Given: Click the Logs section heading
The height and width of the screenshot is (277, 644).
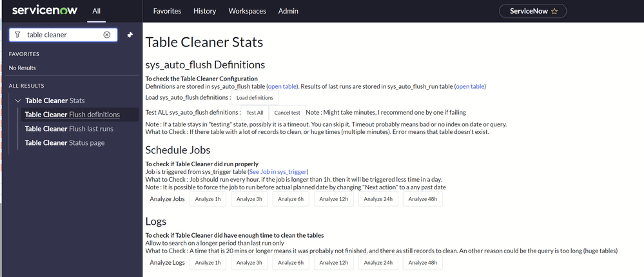Looking at the screenshot, I should pos(155,222).
